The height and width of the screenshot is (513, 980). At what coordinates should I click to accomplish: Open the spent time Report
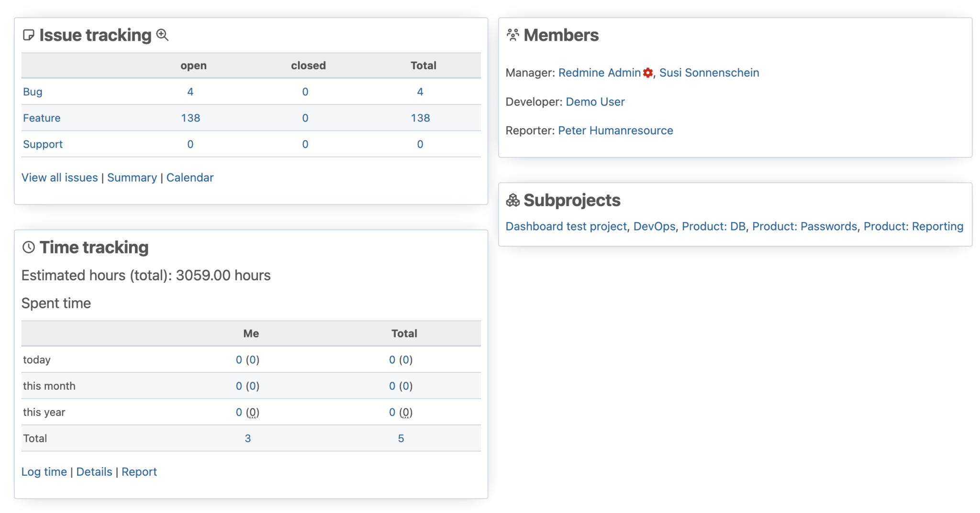tap(139, 471)
